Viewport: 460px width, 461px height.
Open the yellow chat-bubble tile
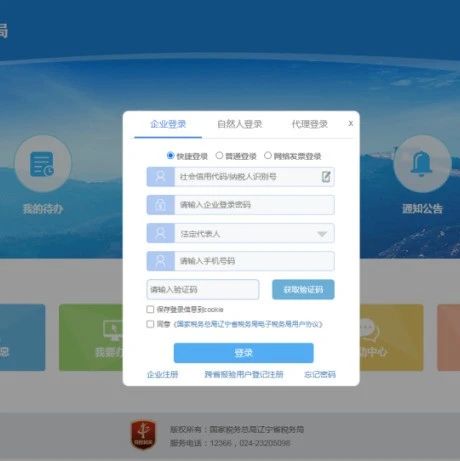[x=392, y=337]
